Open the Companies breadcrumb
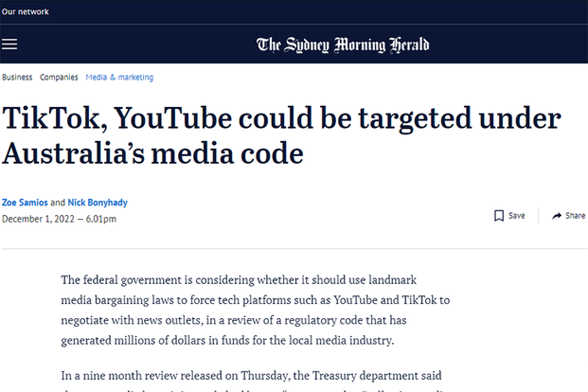This screenshot has width=588, height=392. pos(59,78)
